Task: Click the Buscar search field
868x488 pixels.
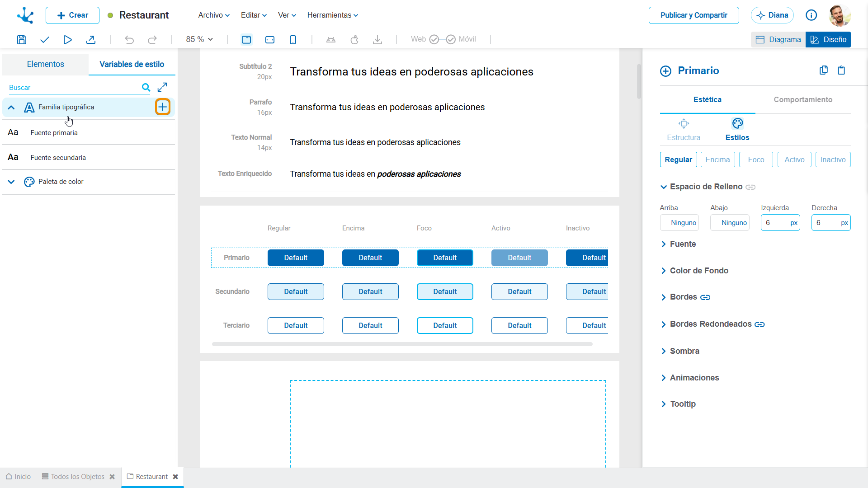Action: 72,88
